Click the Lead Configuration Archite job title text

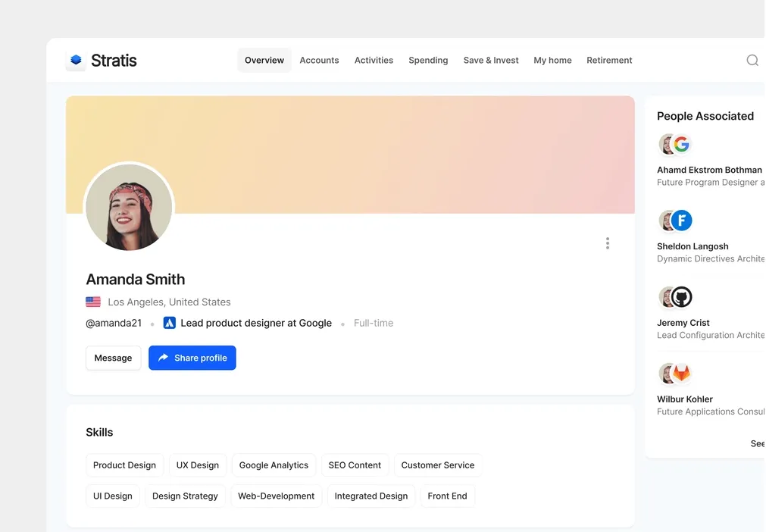coord(711,335)
